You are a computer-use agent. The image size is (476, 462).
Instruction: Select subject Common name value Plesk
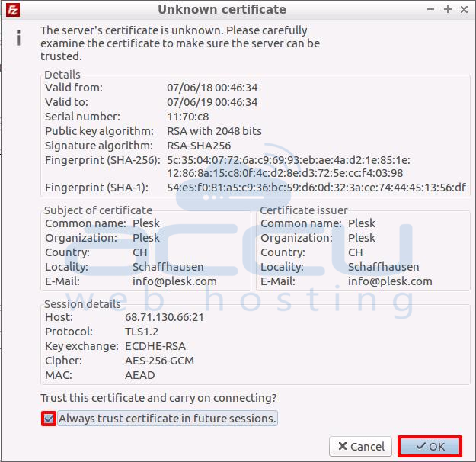click(x=146, y=223)
